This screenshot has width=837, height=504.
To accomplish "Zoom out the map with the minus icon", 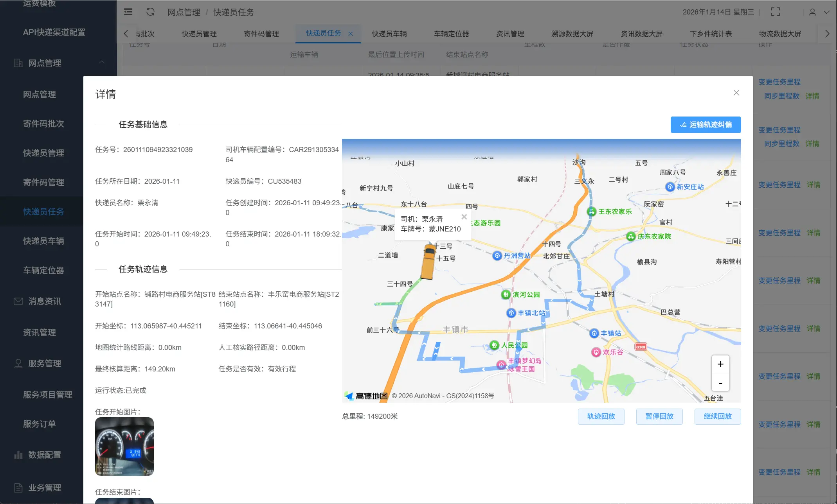I will pyautogui.click(x=720, y=383).
